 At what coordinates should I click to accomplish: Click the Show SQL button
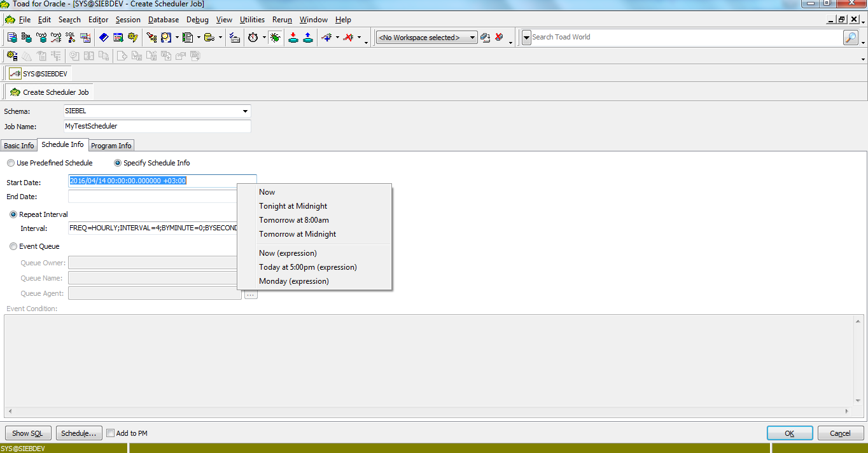(27, 433)
